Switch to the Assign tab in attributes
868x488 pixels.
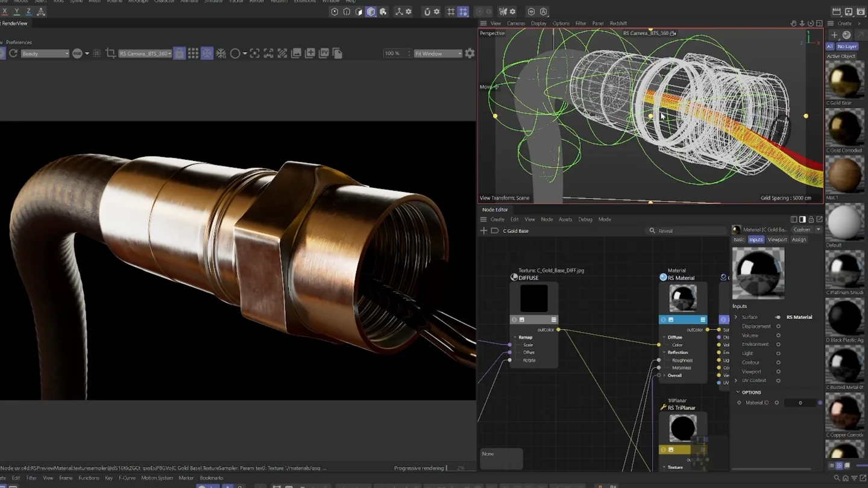point(799,240)
